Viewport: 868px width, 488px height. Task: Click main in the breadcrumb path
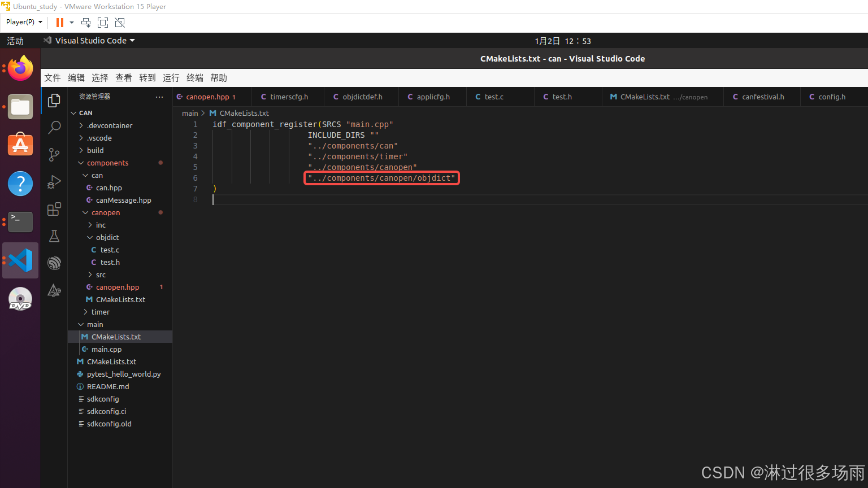click(190, 113)
